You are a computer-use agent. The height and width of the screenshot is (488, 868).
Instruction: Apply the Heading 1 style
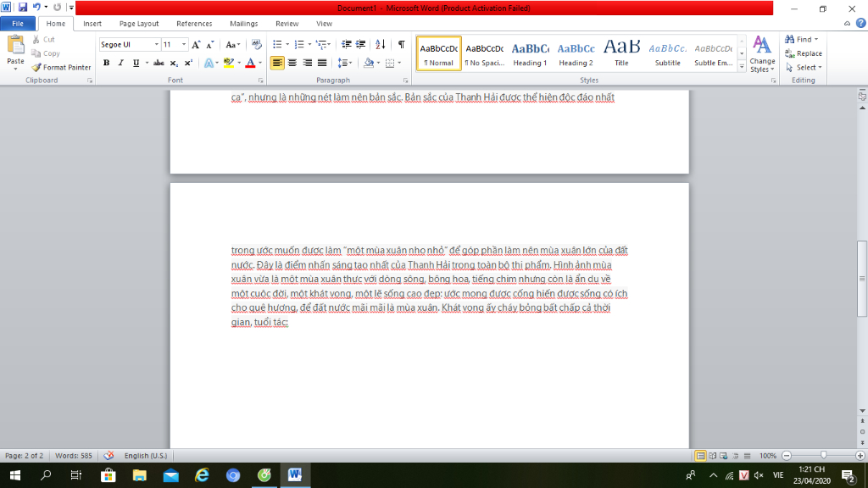pyautogui.click(x=530, y=53)
